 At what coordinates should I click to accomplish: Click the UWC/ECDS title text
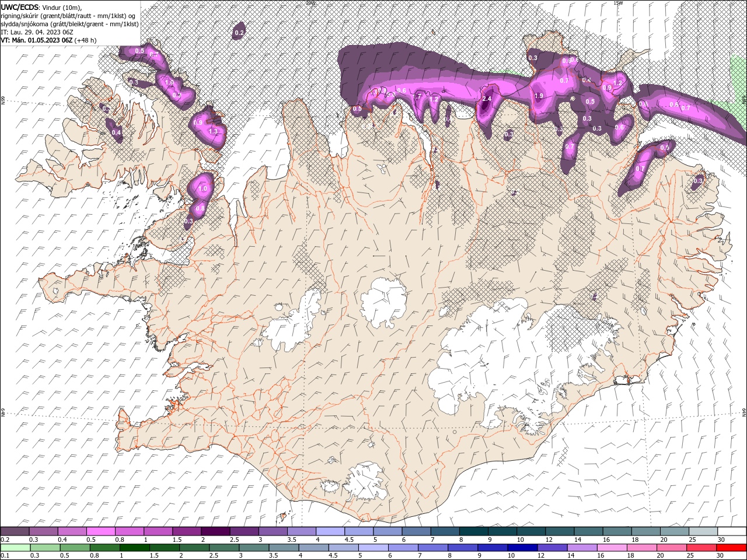[x=20, y=6]
